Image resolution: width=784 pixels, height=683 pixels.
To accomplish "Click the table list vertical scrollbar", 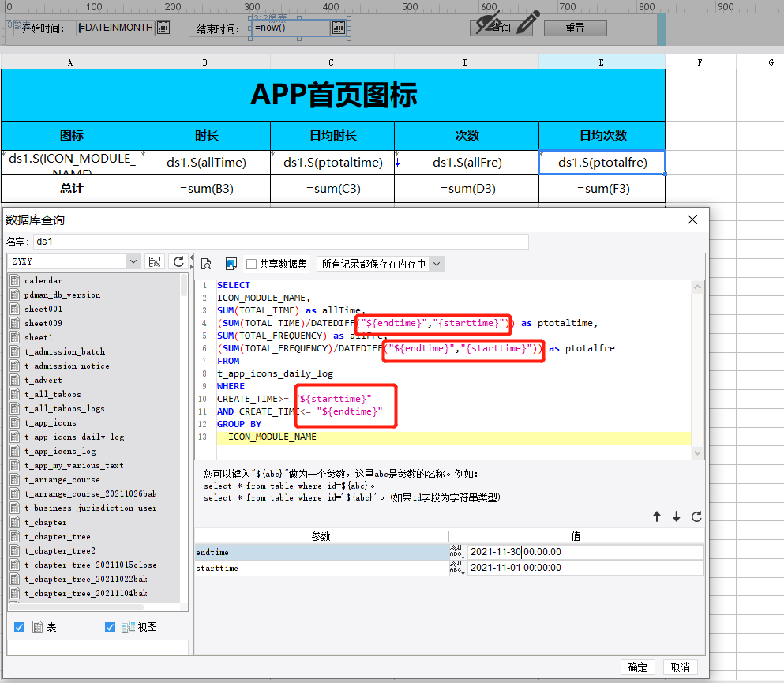I will tap(184, 285).
